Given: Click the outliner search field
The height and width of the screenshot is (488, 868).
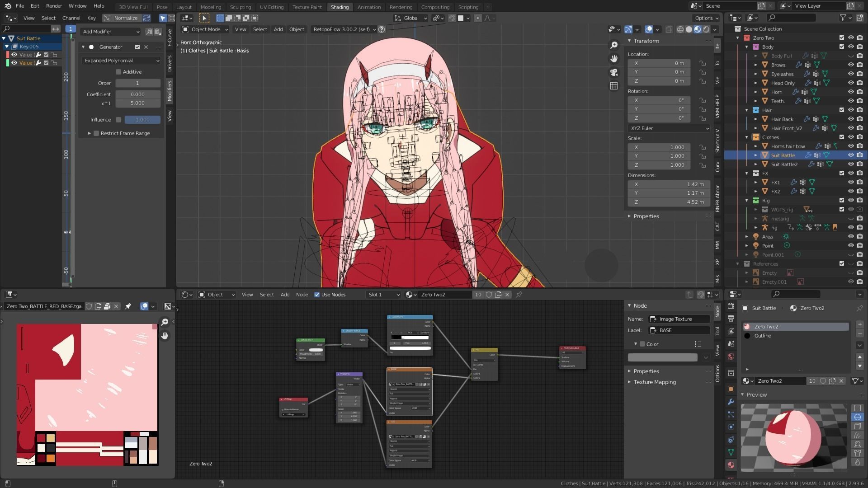Looking at the screenshot, I should tap(791, 18).
